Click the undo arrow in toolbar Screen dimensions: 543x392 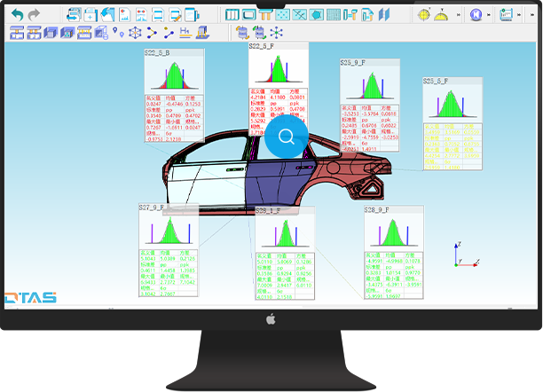16,15
